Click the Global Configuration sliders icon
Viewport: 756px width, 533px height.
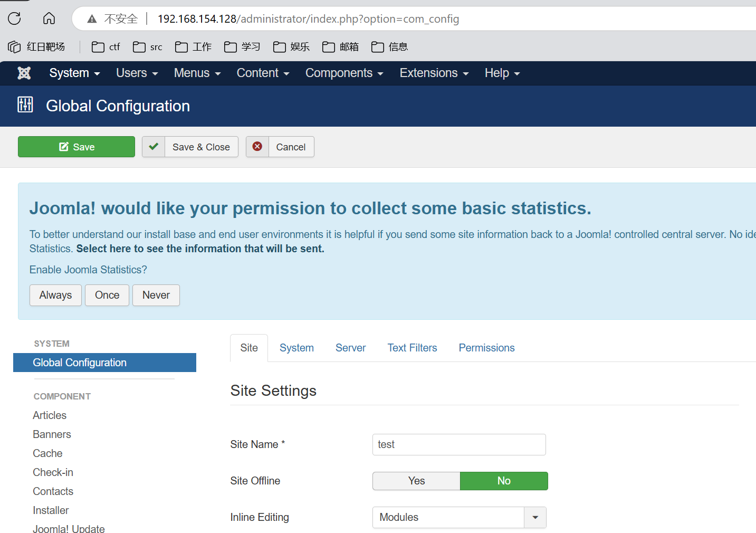pos(25,104)
